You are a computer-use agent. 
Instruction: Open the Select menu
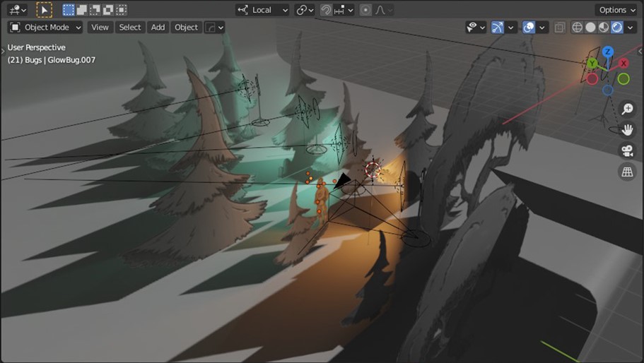(x=130, y=28)
